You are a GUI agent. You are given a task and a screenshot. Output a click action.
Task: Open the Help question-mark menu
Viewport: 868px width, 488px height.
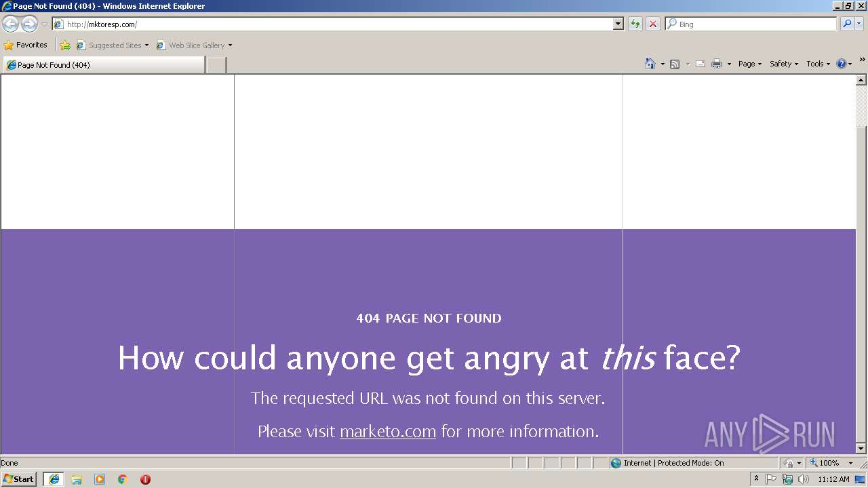click(844, 64)
